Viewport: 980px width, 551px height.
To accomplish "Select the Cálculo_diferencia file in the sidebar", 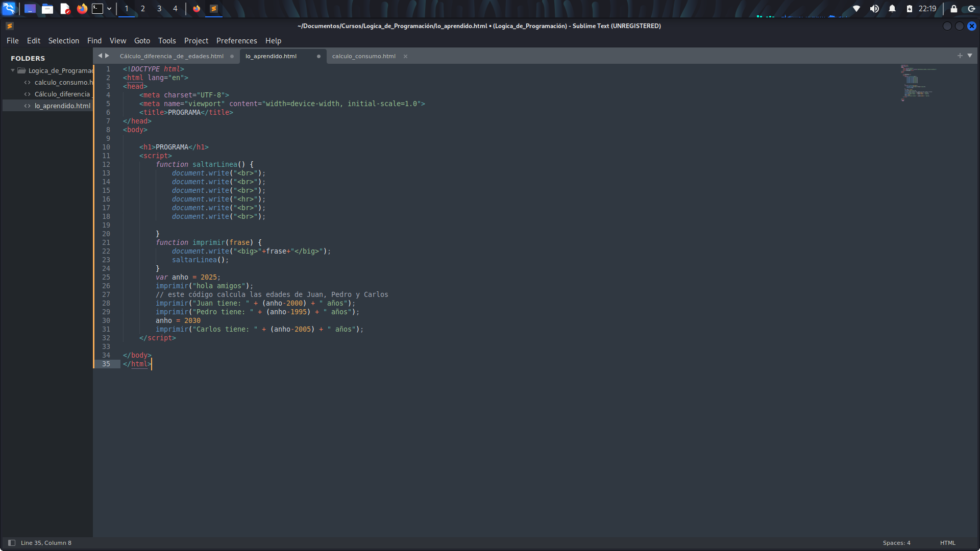I will (62, 94).
